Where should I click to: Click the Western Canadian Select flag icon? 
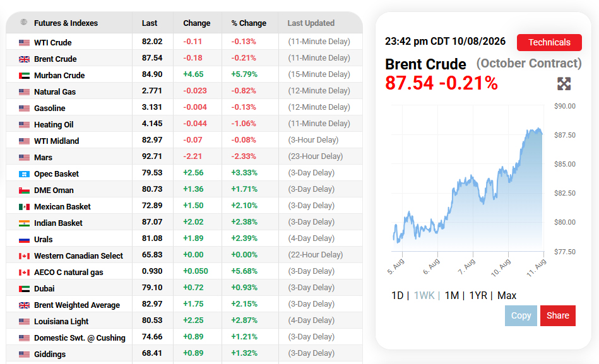[24, 256]
